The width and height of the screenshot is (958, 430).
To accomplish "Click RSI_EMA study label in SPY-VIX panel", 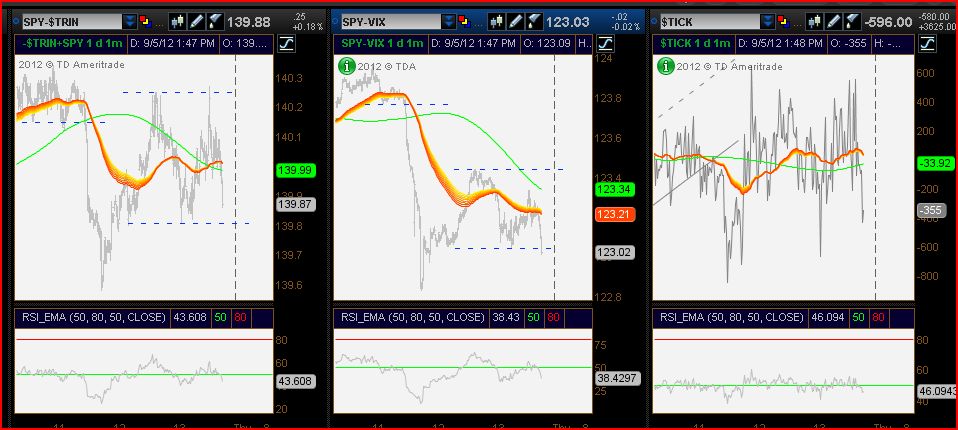I will click(412, 318).
